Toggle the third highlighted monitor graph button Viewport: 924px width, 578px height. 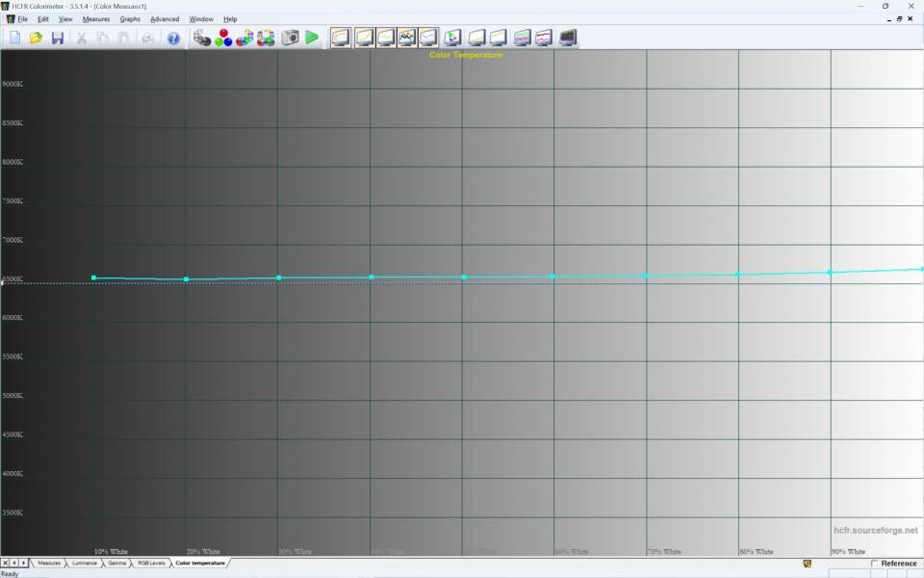point(386,38)
